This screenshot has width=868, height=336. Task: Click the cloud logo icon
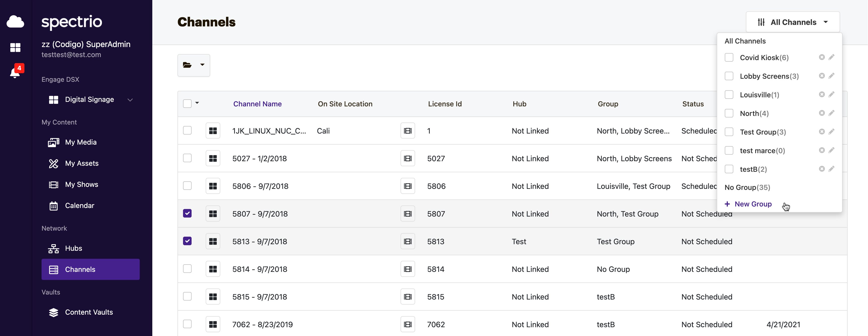[x=15, y=22]
